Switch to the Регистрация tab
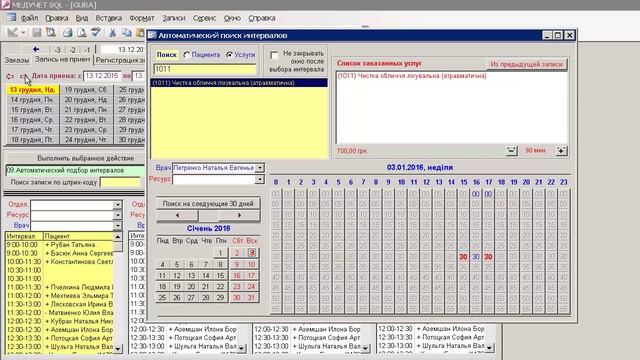The height and width of the screenshot is (360, 640). click(x=120, y=60)
